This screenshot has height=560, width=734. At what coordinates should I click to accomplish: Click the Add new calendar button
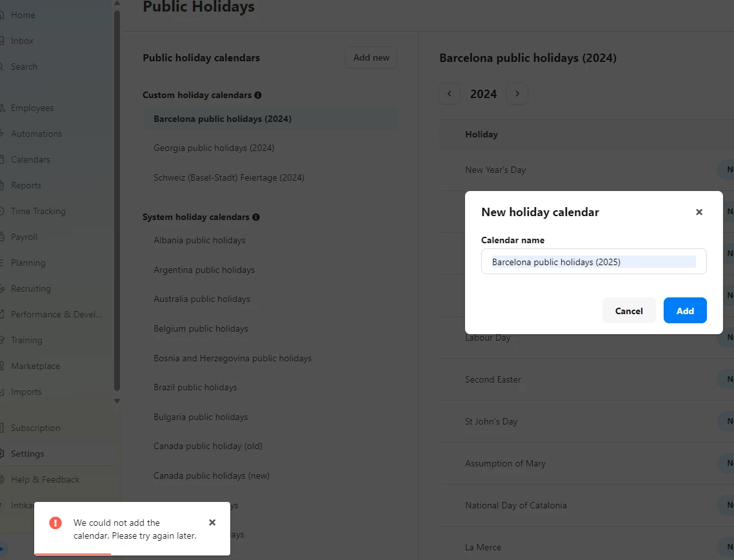[372, 57]
